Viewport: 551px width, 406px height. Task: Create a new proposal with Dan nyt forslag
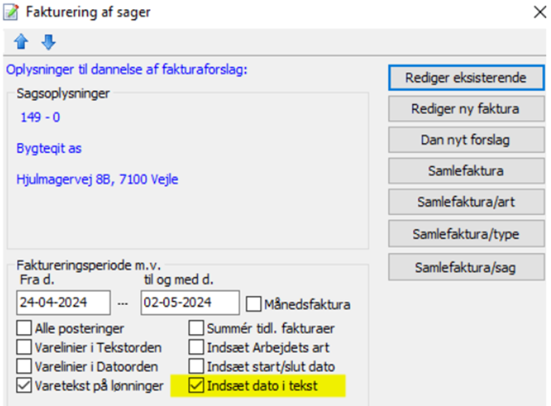point(466,140)
